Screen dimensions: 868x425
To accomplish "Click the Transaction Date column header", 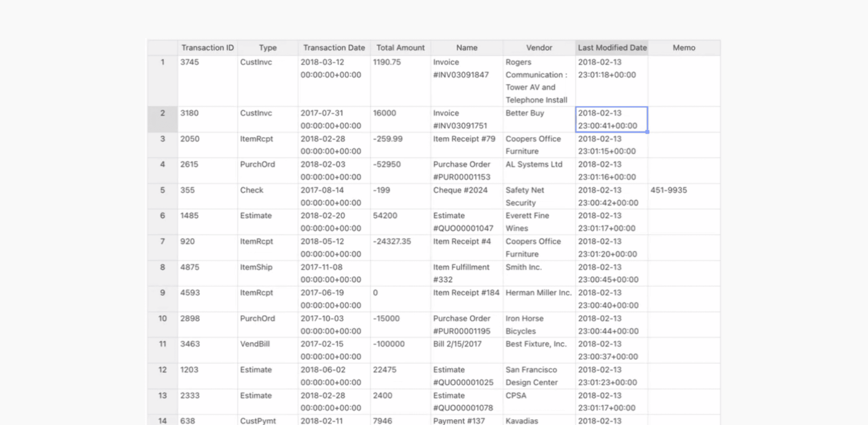I will tap(334, 48).
